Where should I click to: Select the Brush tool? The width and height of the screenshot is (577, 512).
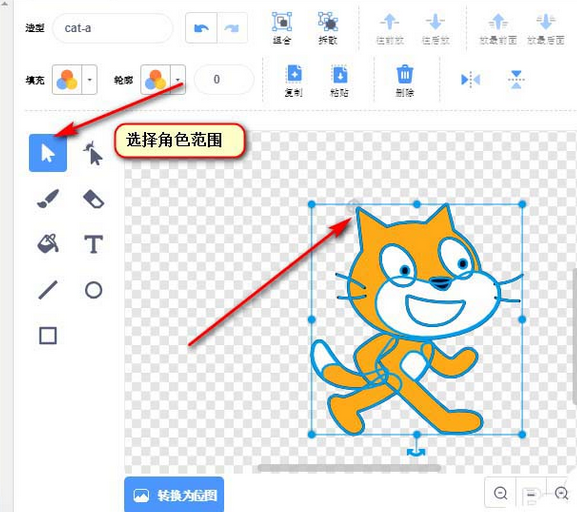tap(48, 199)
